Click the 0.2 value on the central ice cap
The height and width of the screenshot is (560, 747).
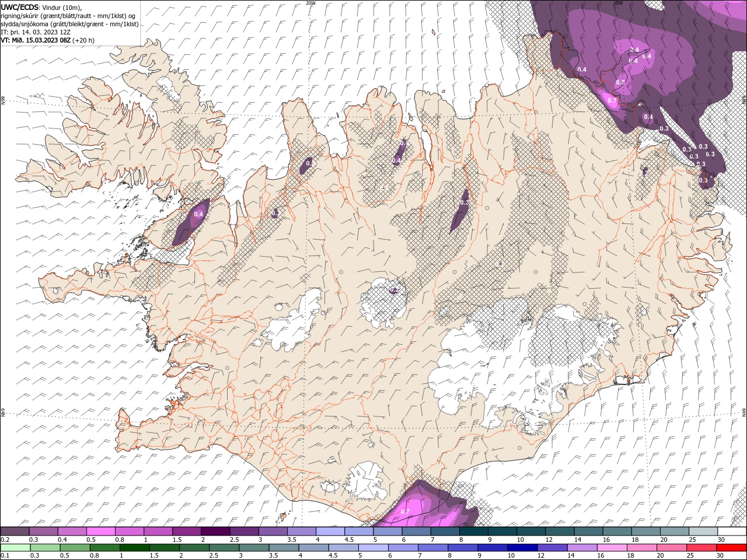(x=394, y=290)
